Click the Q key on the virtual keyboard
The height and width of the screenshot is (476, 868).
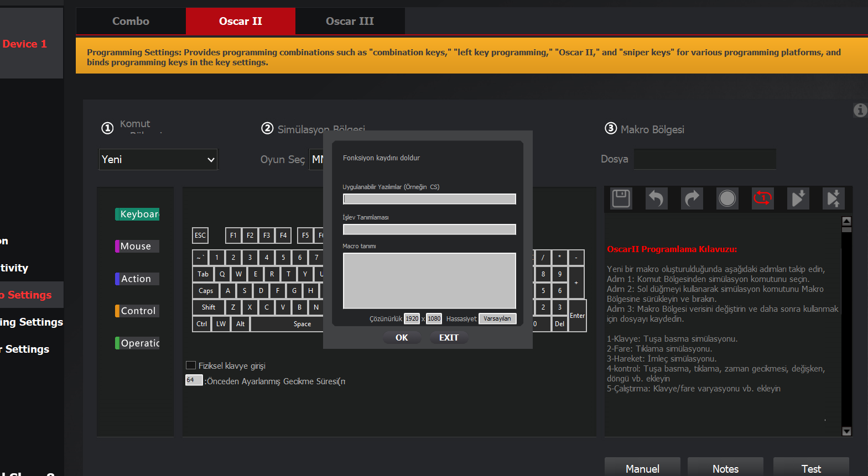(222, 274)
